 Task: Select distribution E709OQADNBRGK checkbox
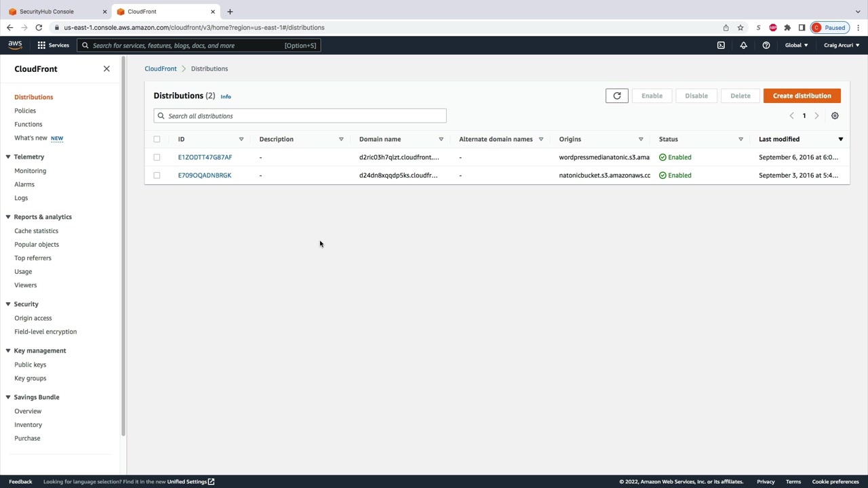click(x=157, y=176)
